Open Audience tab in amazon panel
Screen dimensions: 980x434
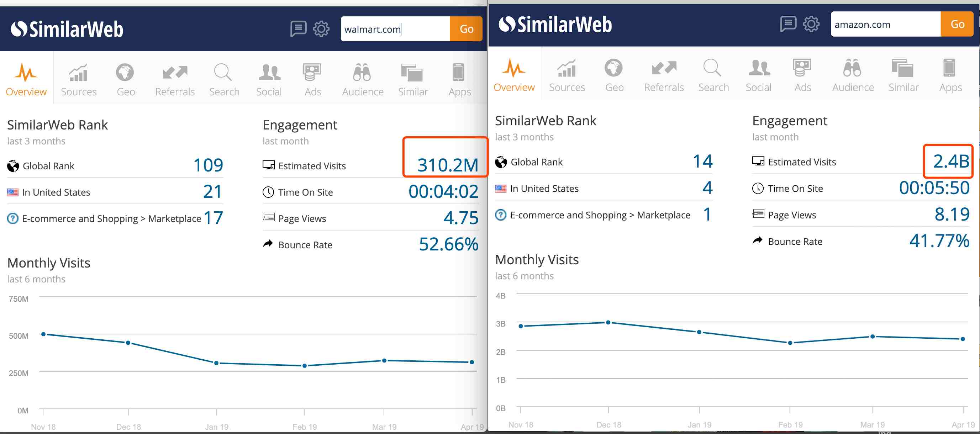click(853, 75)
